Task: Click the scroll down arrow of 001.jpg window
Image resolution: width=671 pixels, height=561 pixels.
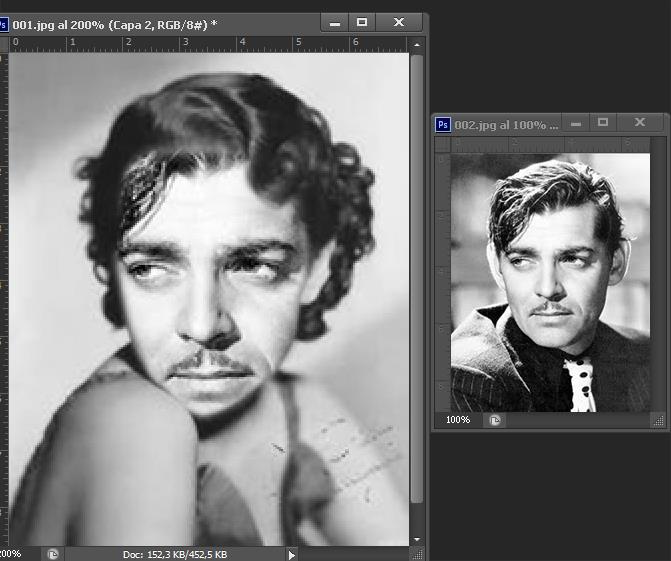Action: coord(417,539)
